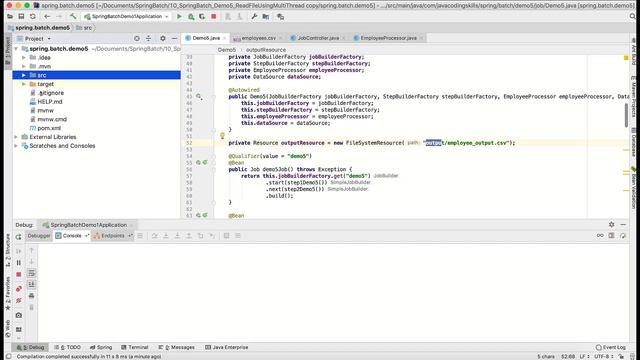This screenshot has height=360, width=640.
Task: Click the editor vertical scrollbar thumb
Action: pyautogui.click(x=627, y=115)
